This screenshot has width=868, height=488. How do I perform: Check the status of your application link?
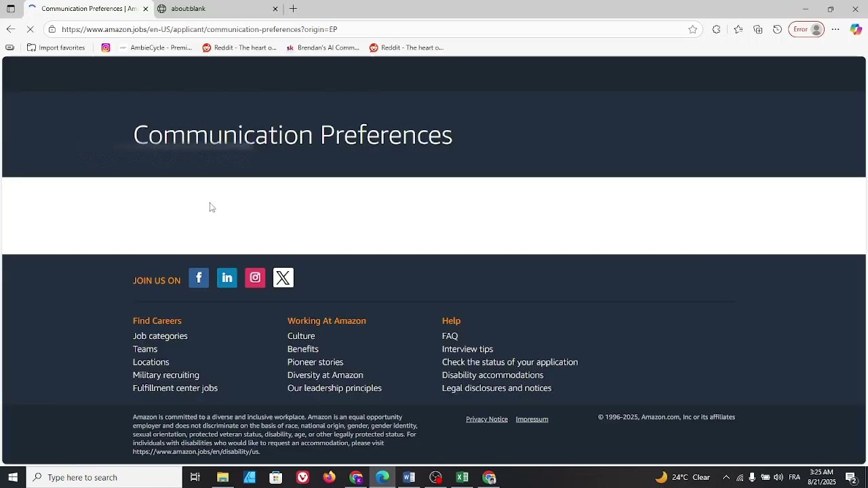point(510,362)
